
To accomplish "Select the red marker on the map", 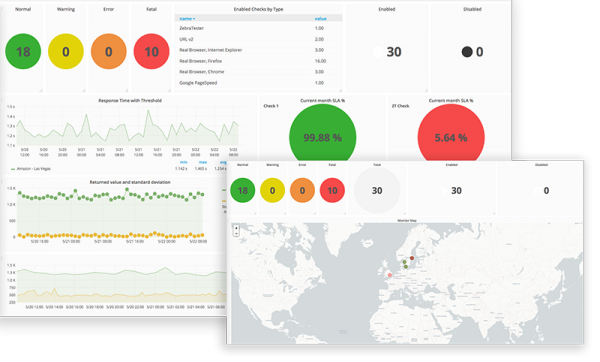I will click(x=412, y=258).
